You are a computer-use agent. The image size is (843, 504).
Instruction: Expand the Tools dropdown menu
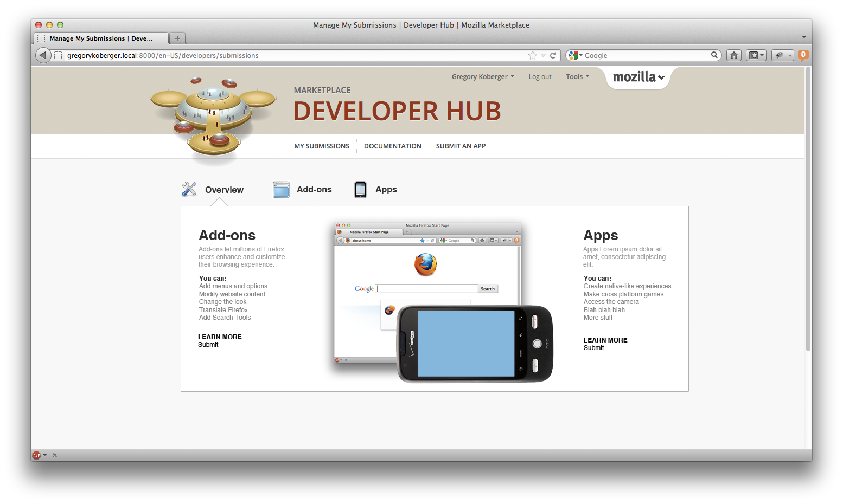pyautogui.click(x=578, y=76)
